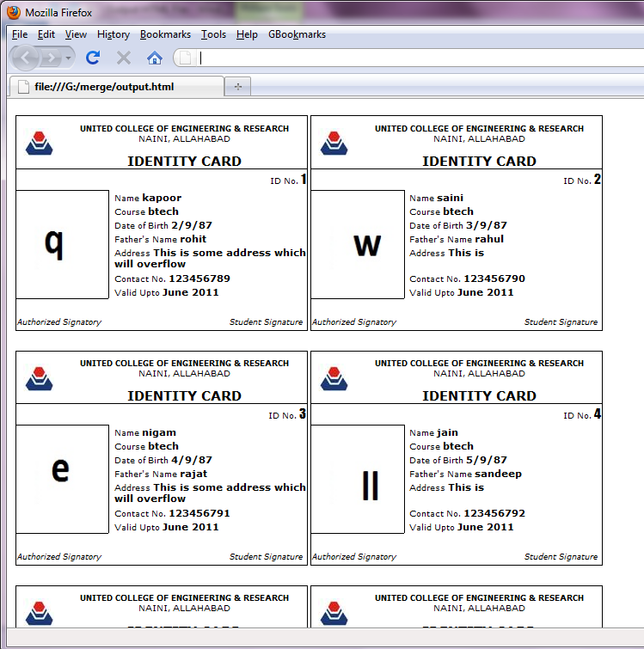Click father's name 'sandeep'
Screen dimensions: 644x649
point(499,474)
